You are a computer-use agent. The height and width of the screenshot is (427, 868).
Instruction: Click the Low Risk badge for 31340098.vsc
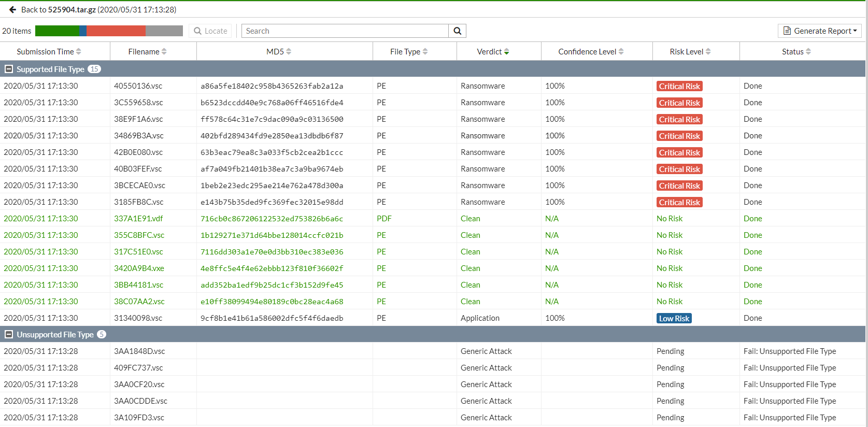point(674,319)
